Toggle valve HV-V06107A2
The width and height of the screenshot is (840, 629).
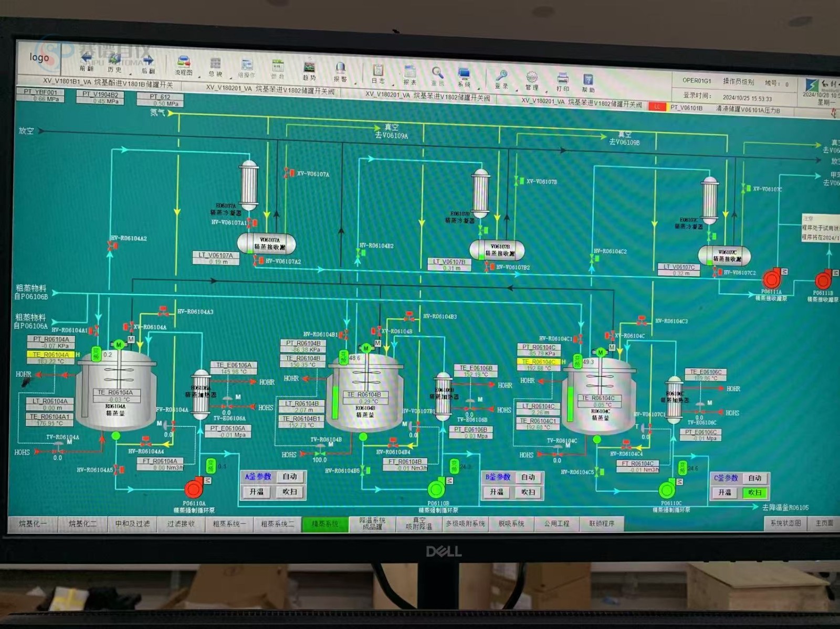click(x=258, y=261)
